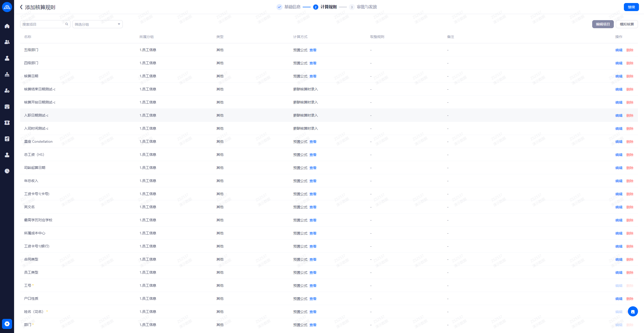Select the 计算规则 step
This screenshot has height=333, width=644.
pos(325,7)
